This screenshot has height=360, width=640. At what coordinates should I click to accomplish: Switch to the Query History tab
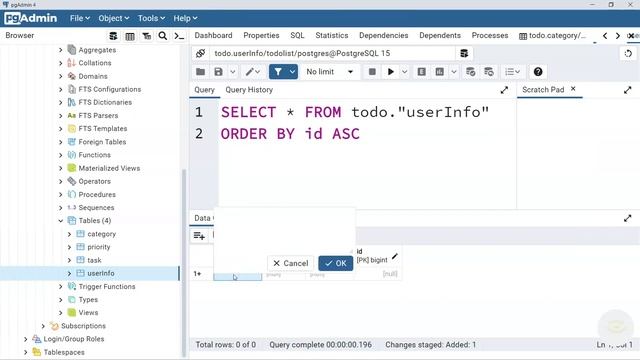click(249, 90)
